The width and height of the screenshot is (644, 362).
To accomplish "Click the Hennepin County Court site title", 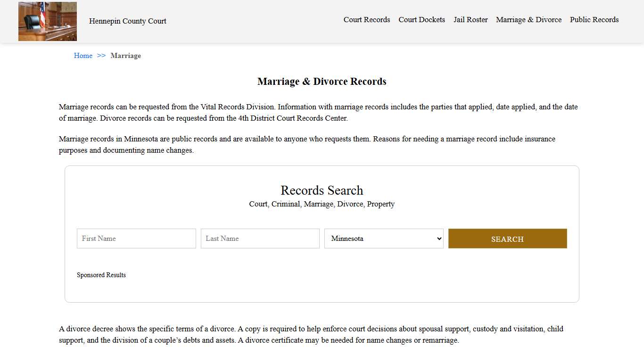I will [x=128, y=21].
